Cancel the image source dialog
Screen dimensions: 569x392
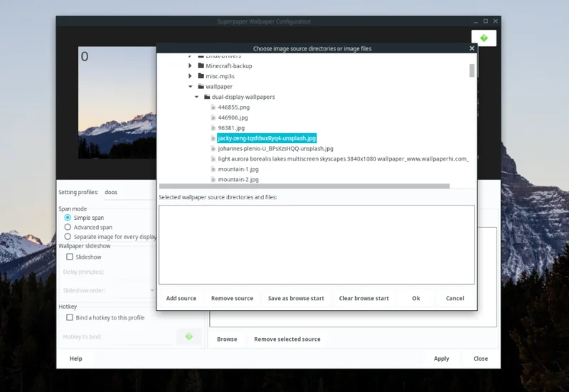[x=454, y=298]
